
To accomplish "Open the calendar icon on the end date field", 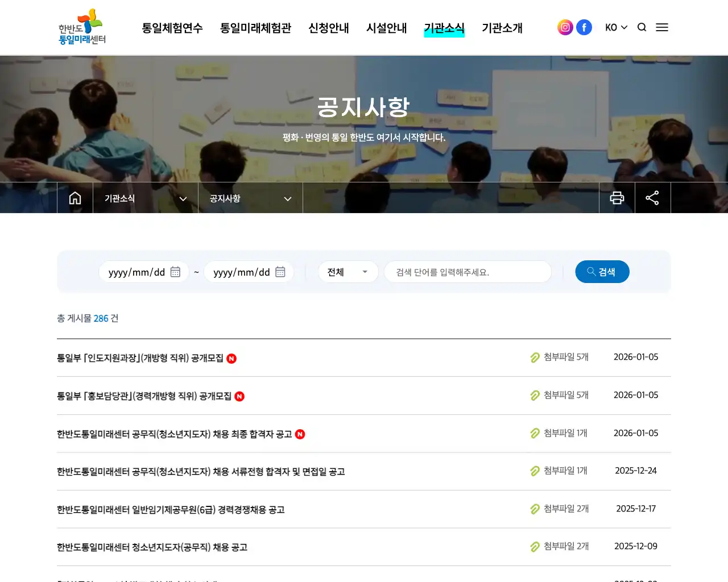I will [280, 272].
